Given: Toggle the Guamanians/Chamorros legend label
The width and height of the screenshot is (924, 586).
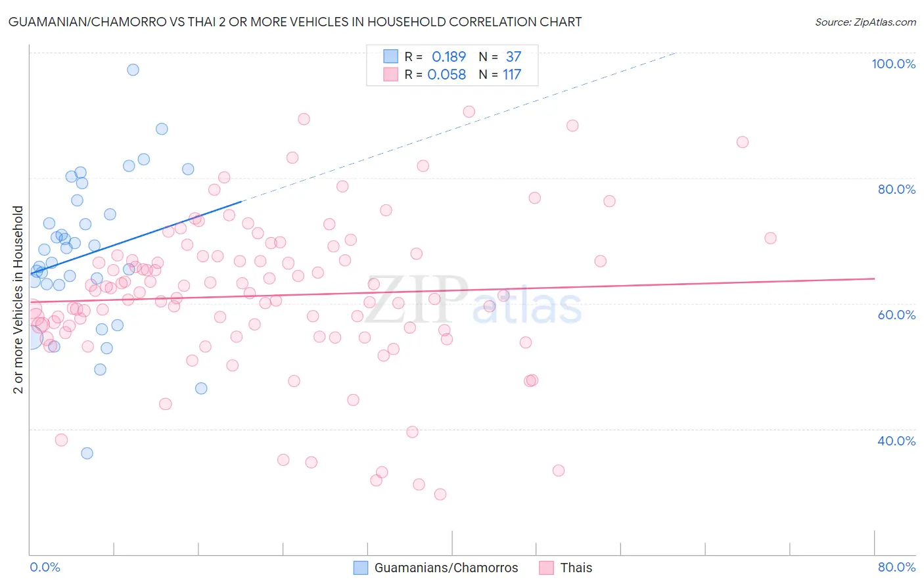Looking at the screenshot, I should [x=446, y=568].
